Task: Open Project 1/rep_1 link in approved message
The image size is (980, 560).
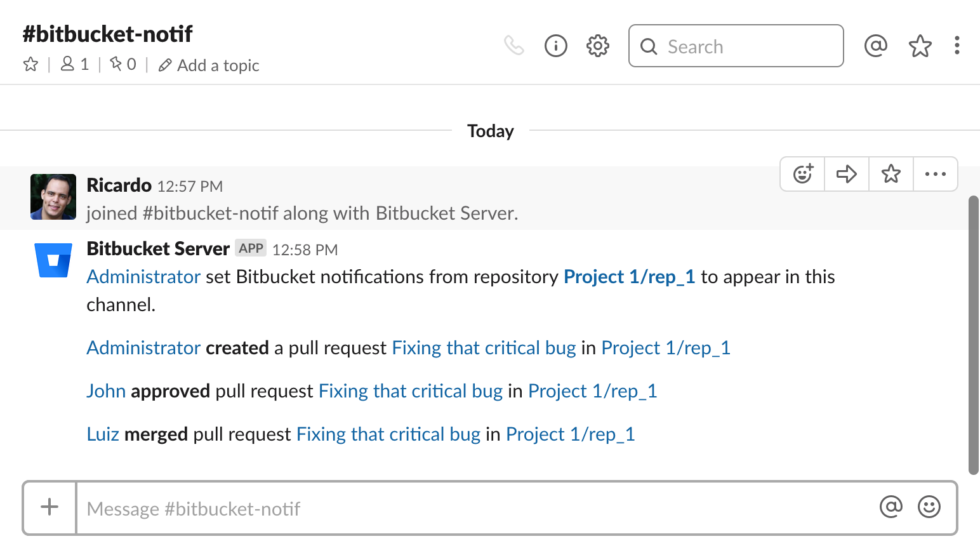Action: (x=593, y=391)
